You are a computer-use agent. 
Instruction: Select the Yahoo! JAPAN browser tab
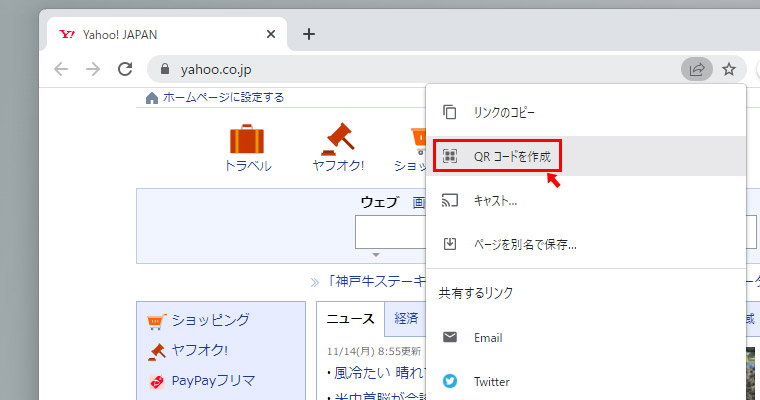pyautogui.click(x=167, y=34)
